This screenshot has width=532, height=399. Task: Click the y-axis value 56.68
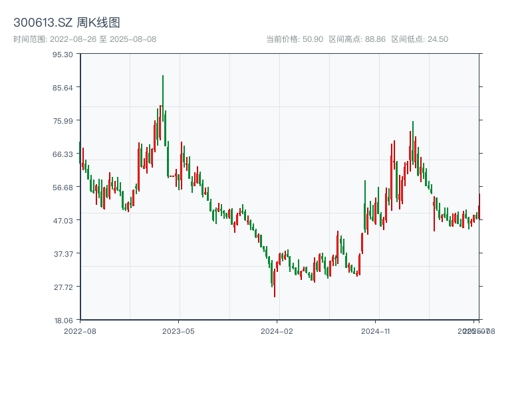[63, 188]
